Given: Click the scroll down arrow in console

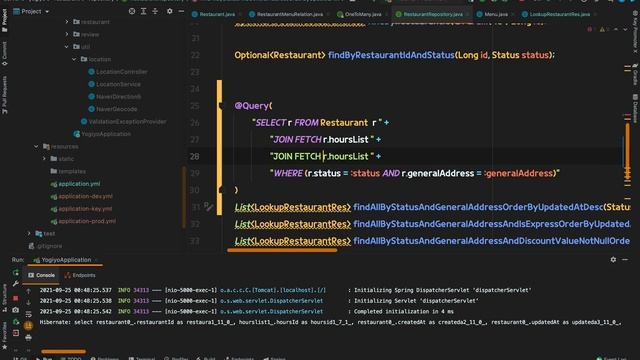Looking at the screenshot, I should 28,303.
